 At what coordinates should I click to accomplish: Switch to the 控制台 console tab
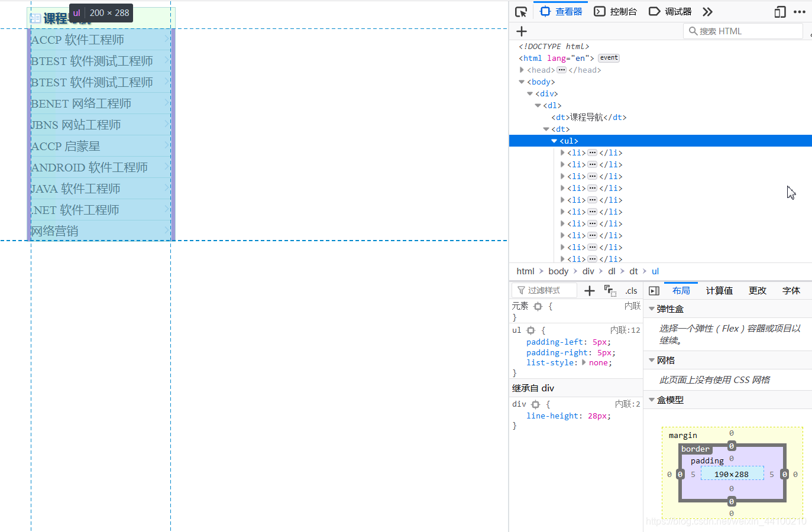[616, 11]
